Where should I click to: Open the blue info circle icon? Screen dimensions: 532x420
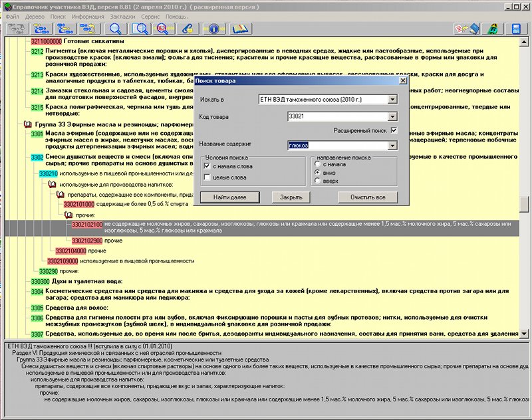pos(213,29)
